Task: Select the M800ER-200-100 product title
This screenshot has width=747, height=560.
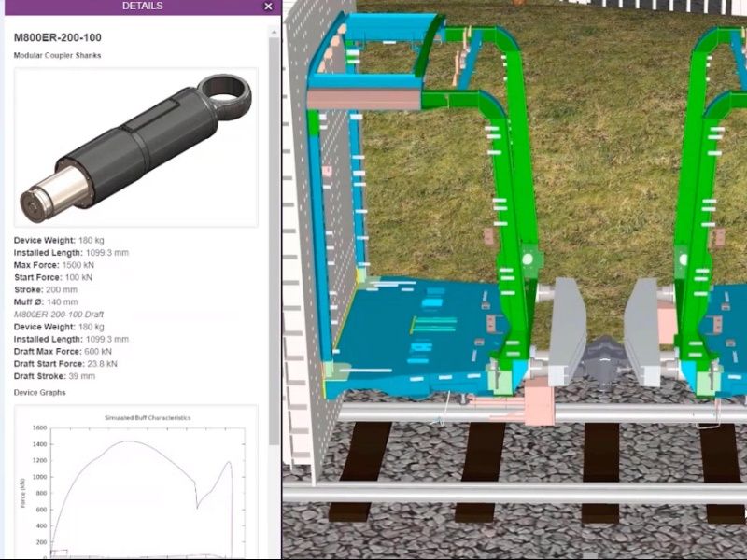Action: pyautogui.click(x=58, y=37)
